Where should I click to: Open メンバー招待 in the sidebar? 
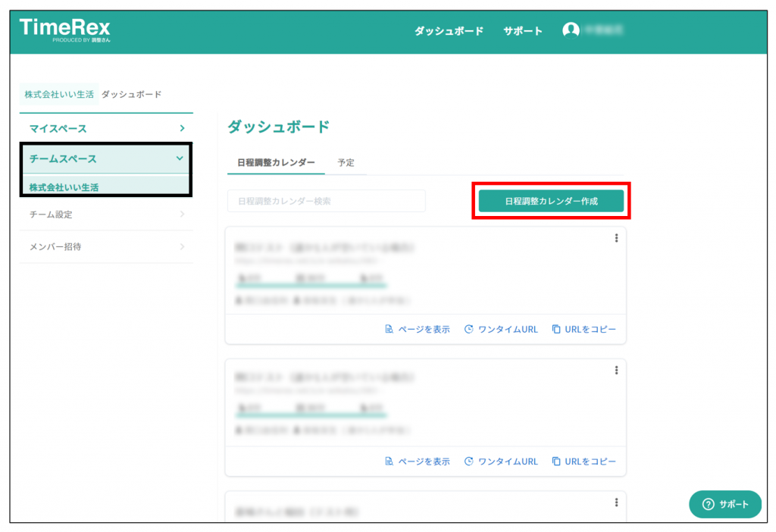(x=106, y=246)
